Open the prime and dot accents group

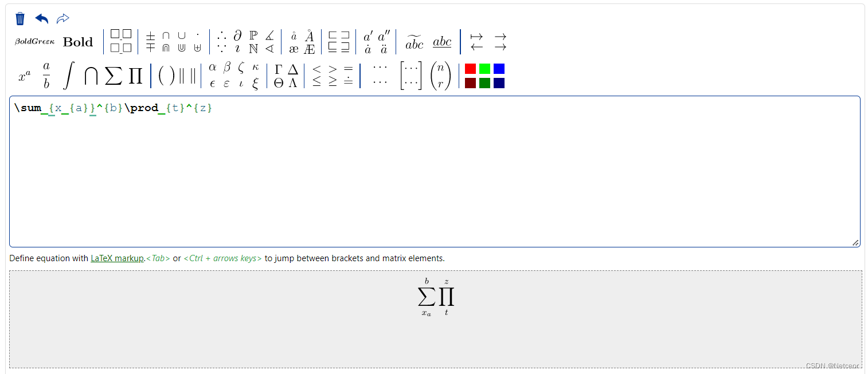[x=376, y=42]
